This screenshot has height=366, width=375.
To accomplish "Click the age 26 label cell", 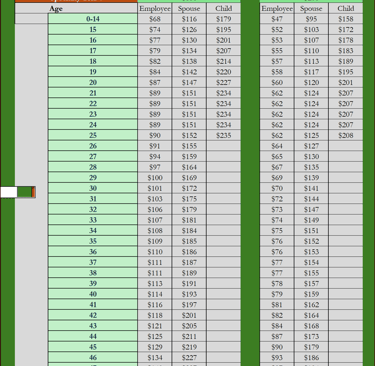I will point(93,146).
